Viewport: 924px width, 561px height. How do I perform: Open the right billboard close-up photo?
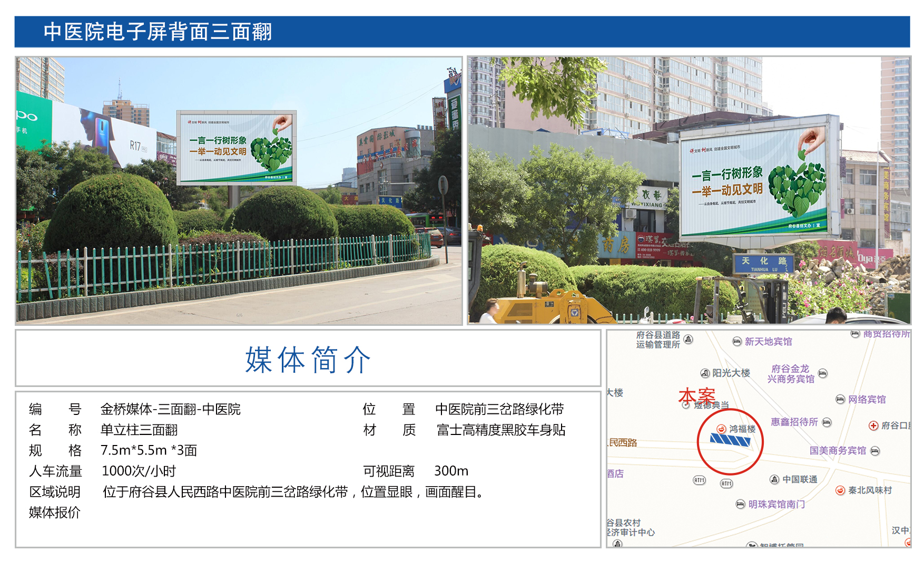[689, 190]
